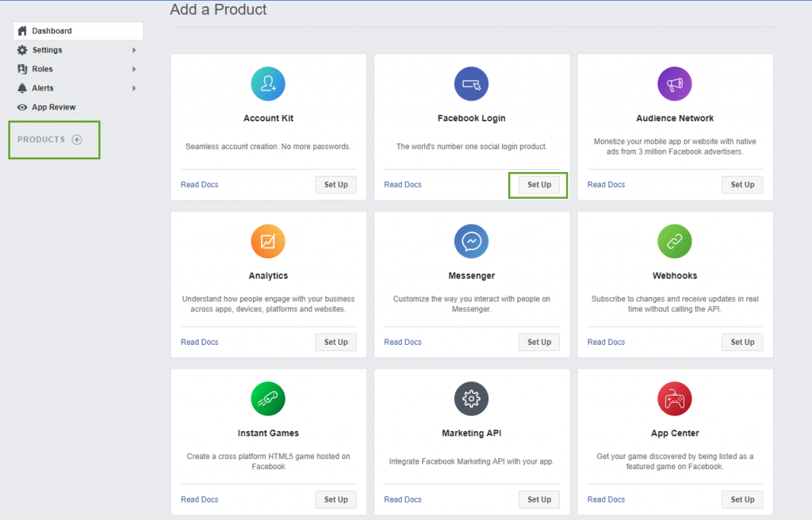812x520 pixels.
Task: Click the 'App Center' card title
Action: coord(675,433)
